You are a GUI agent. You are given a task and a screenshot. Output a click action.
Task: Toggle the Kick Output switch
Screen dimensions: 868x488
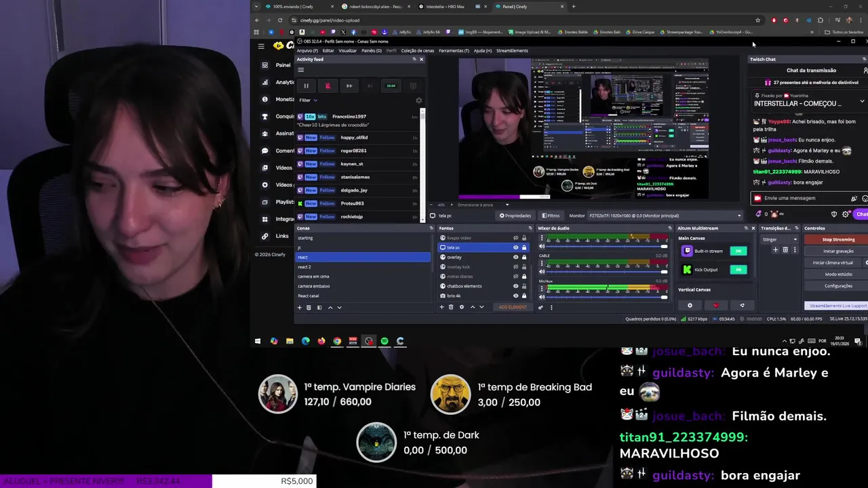[x=738, y=270]
